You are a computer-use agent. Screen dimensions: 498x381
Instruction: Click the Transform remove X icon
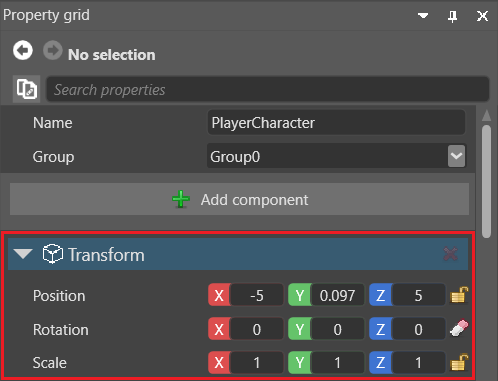(450, 254)
